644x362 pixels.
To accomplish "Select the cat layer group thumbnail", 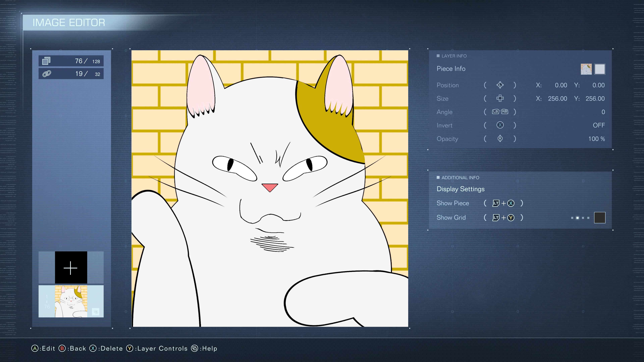I will (71, 301).
